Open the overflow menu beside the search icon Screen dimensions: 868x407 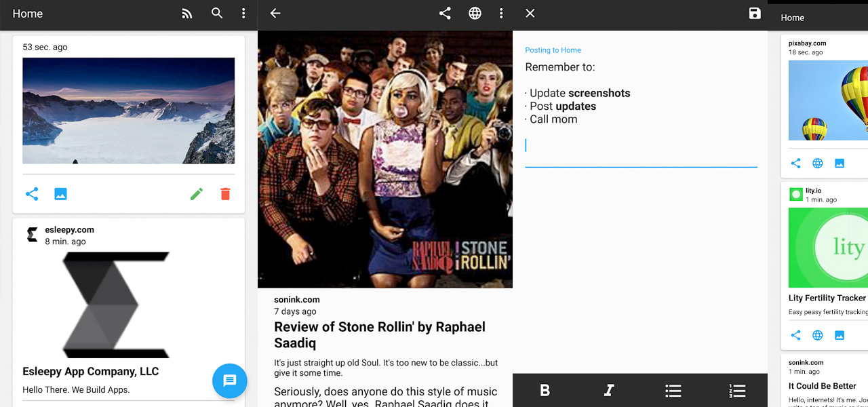click(x=243, y=14)
